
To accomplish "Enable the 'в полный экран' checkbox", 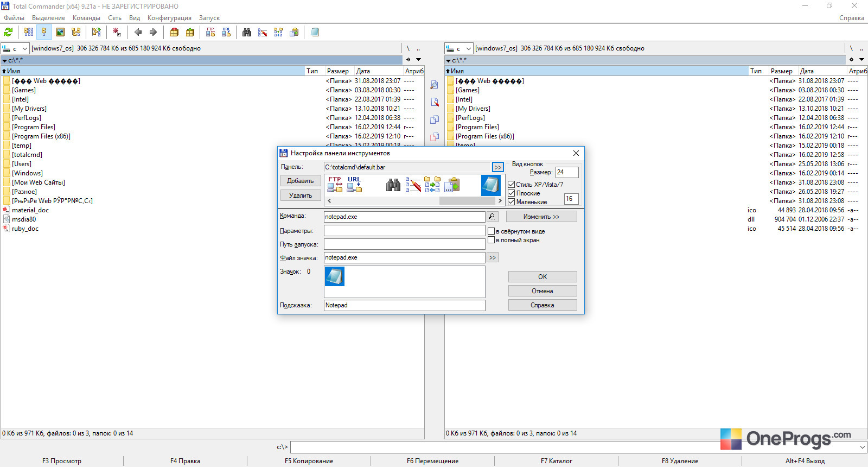I will pyautogui.click(x=492, y=240).
